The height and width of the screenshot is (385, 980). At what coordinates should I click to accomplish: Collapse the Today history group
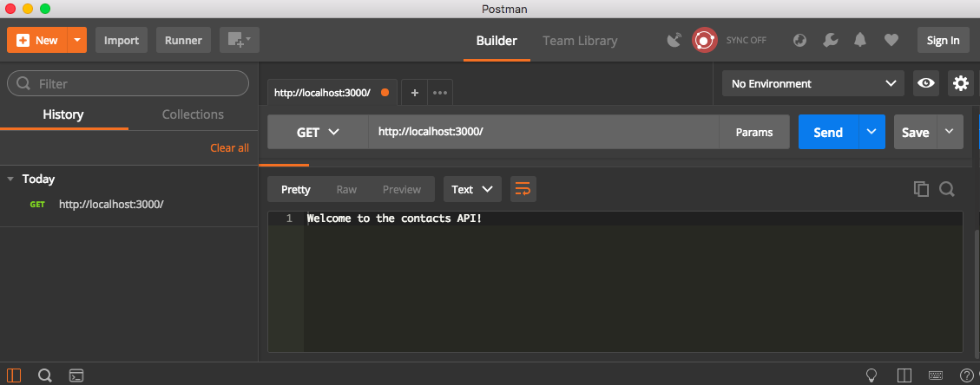pyautogui.click(x=10, y=179)
